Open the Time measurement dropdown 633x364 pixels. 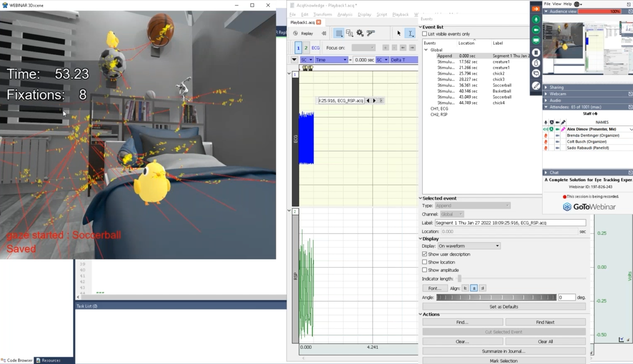pos(331,60)
